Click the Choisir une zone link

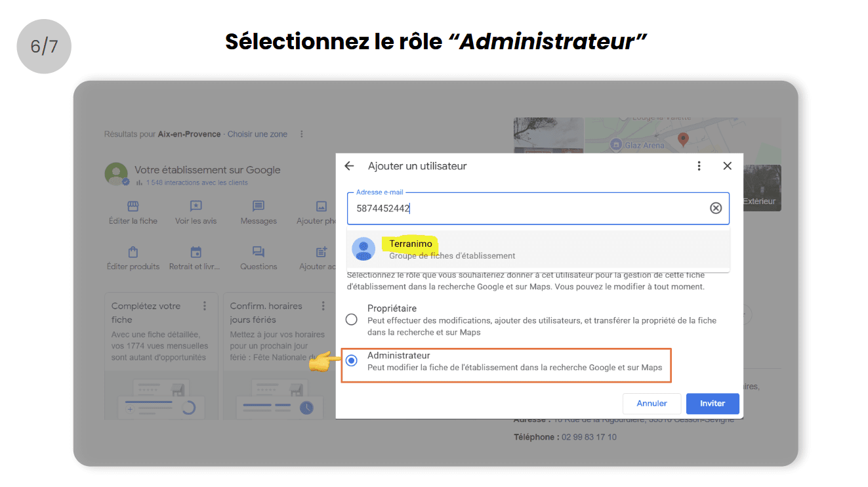point(257,134)
